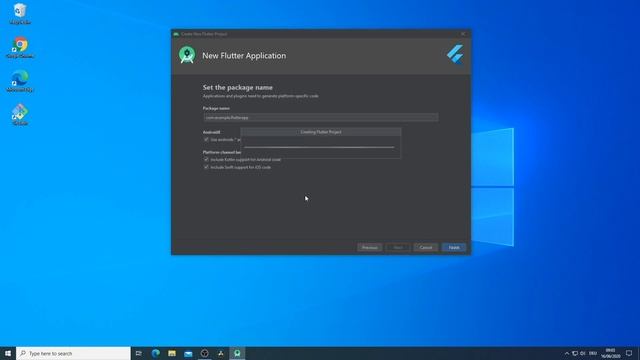Open Task View from the taskbar
The height and width of the screenshot is (360, 640).
pyautogui.click(x=139, y=353)
